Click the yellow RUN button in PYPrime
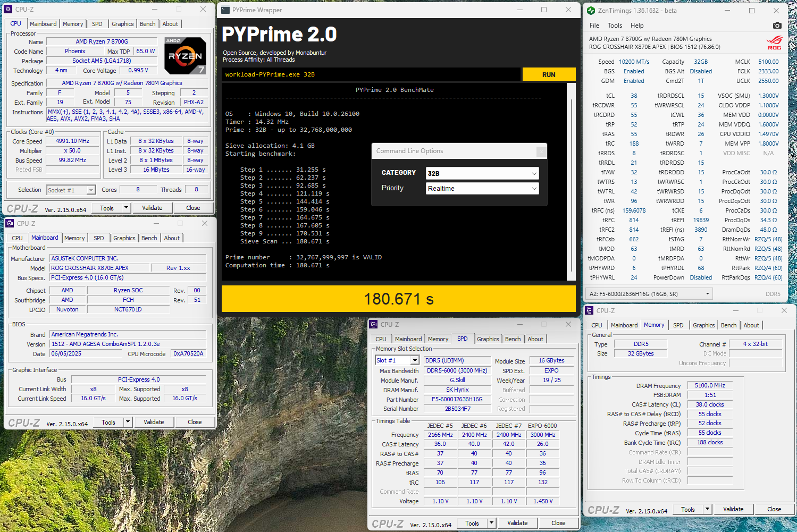Image resolution: width=797 pixels, height=532 pixels. (549, 74)
